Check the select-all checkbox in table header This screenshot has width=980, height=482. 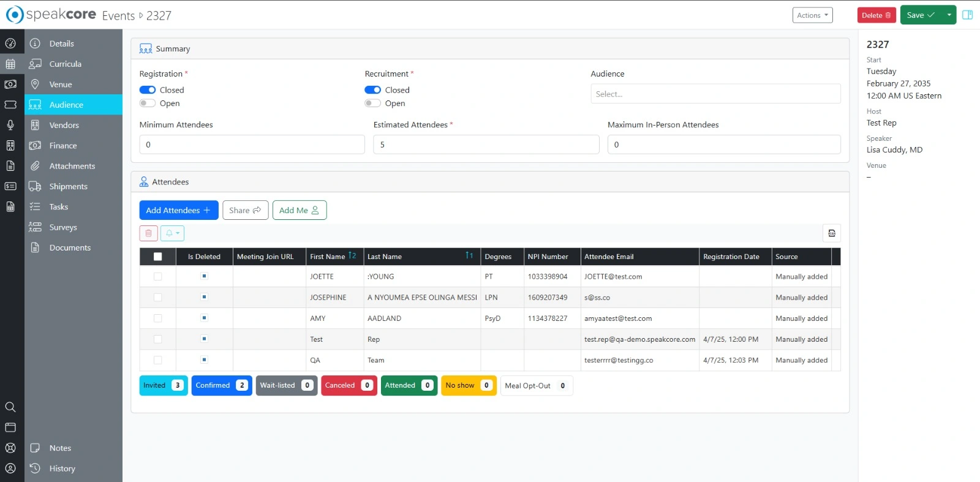[157, 257]
